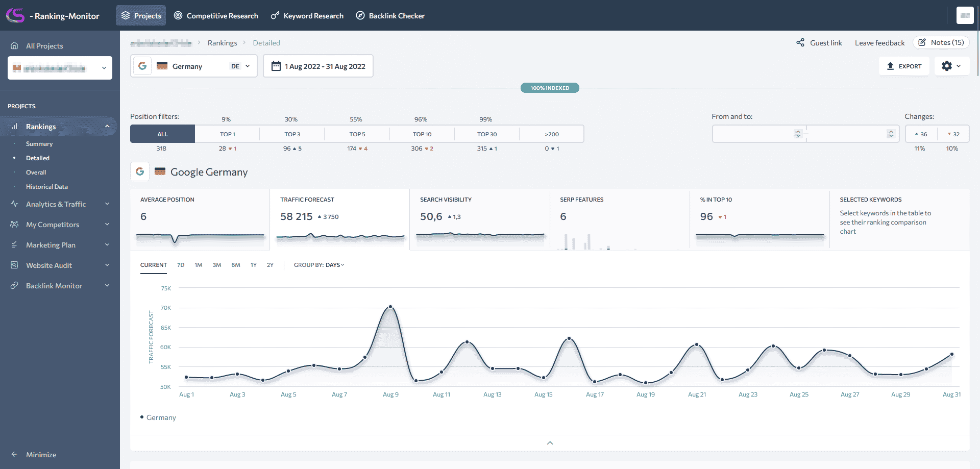Open the project selector dropdown in sidebar
Screen dimensions: 980x469
click(104, 68)
